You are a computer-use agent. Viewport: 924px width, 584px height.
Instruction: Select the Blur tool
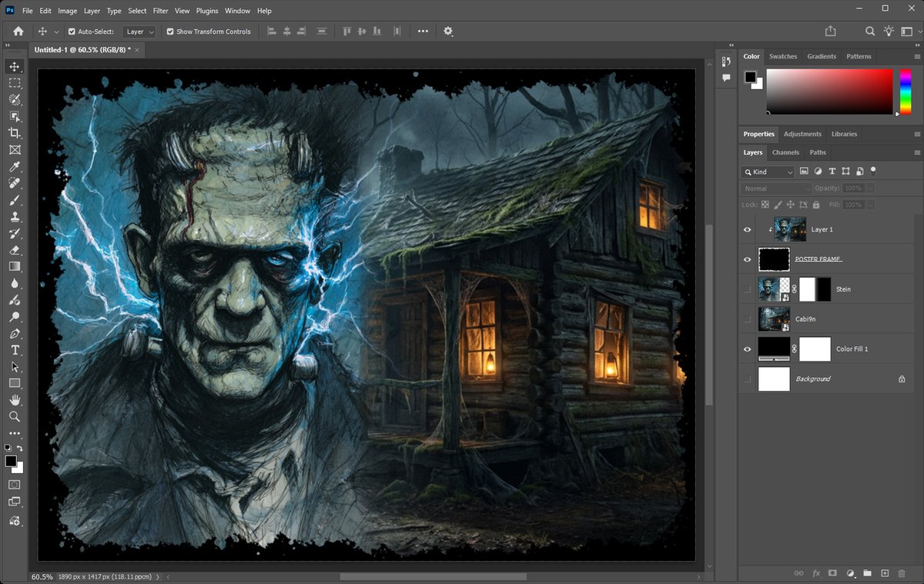click(14, 283)
